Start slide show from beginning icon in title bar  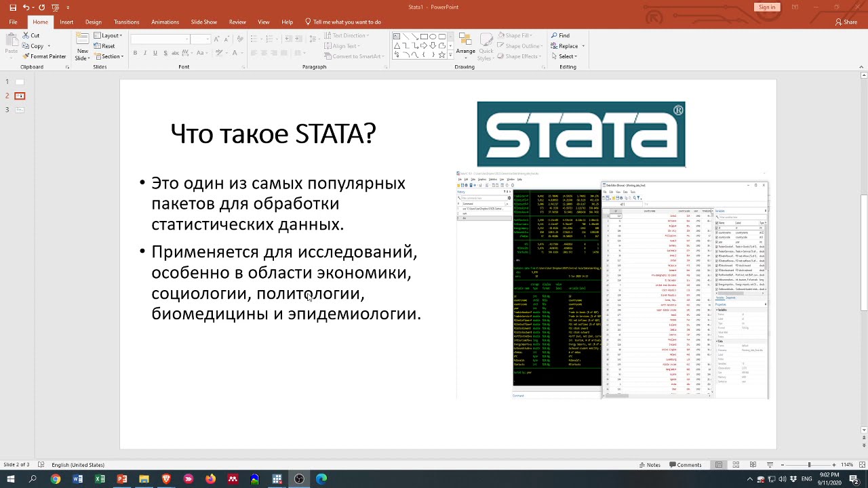point(55,7)
